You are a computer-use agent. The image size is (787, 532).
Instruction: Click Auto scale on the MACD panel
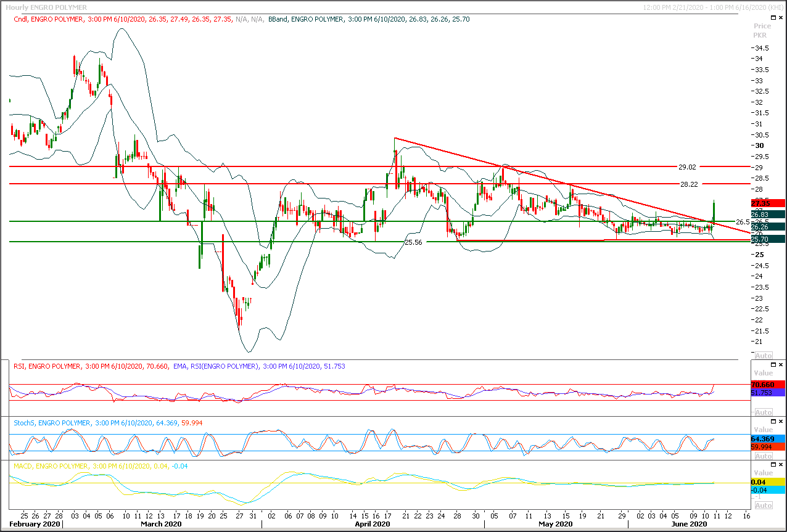pyautogui.click(x=763, y=505)
